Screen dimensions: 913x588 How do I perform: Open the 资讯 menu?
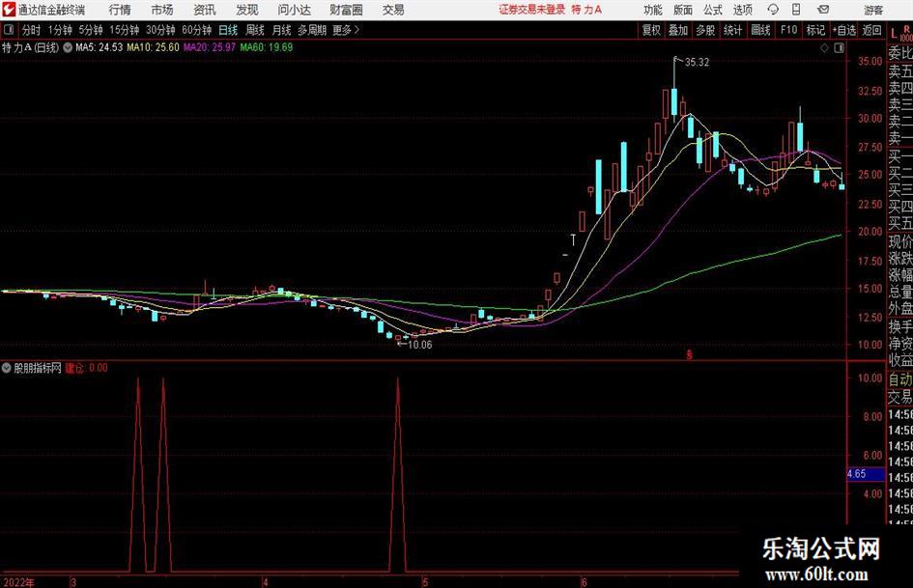pyautogui.click(x=205, y=10)
